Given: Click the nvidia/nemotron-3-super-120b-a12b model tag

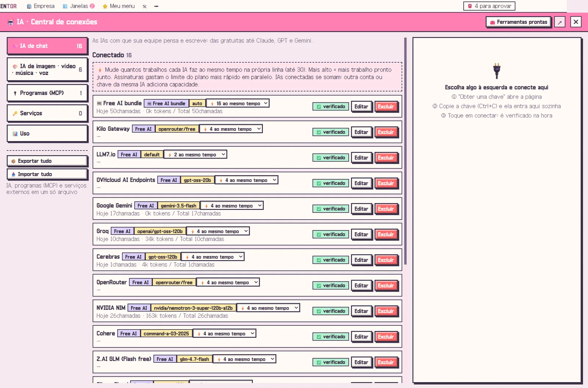Looking at the screenshot, I should (x=193, y=308).
